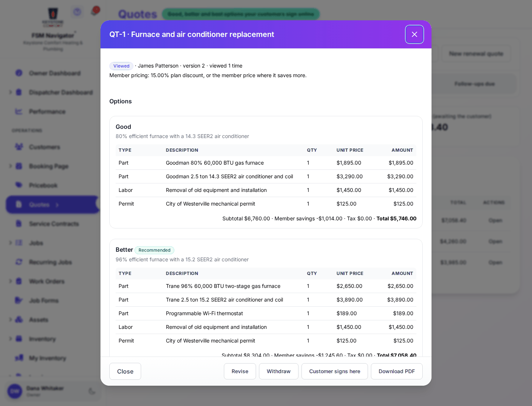Select Follow-ups due tab behind dialog
The height and width of the screenshot is (406, 532).
point(474,84)
